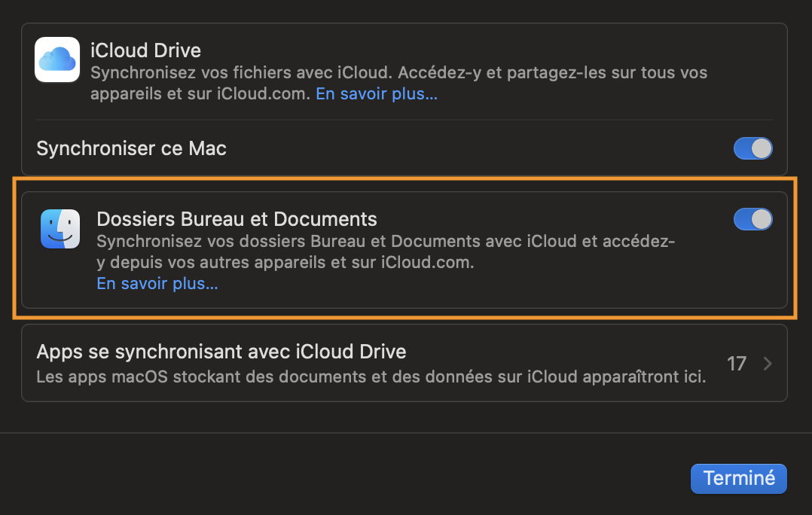Click the empty area left of Terminé
This screenshot has height=515, width=812.
coord(377,478)
